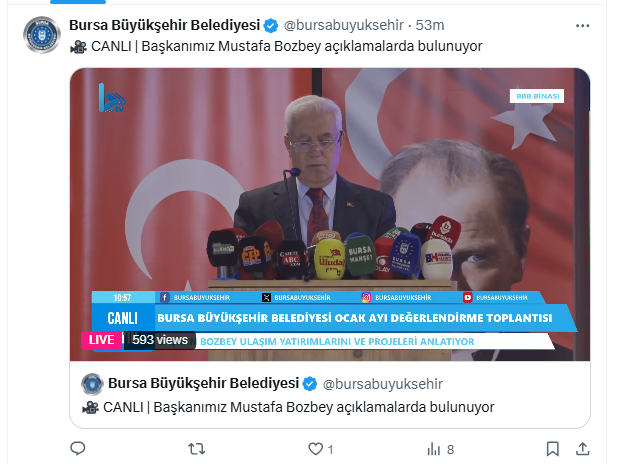Click the verified badge in quoted card
Image resolution: width=623 pixels, height=464 pixels.
point(310,384)
